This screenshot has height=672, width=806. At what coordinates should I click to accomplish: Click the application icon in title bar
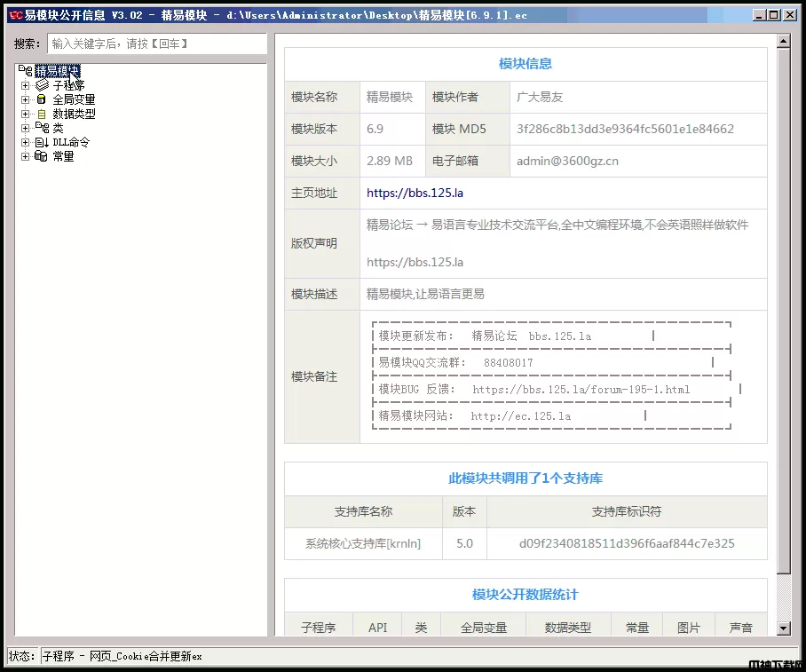[x=15, y=15]
